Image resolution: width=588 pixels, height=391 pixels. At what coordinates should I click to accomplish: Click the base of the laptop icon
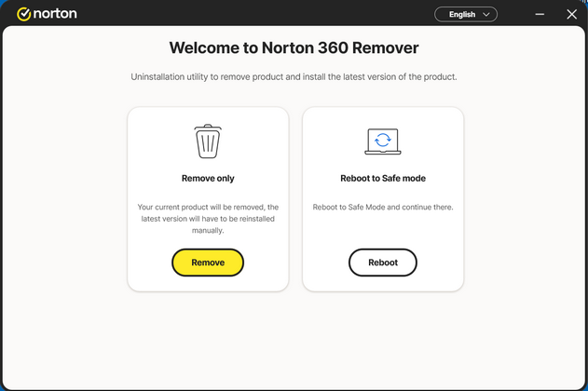tap(382, 153)
